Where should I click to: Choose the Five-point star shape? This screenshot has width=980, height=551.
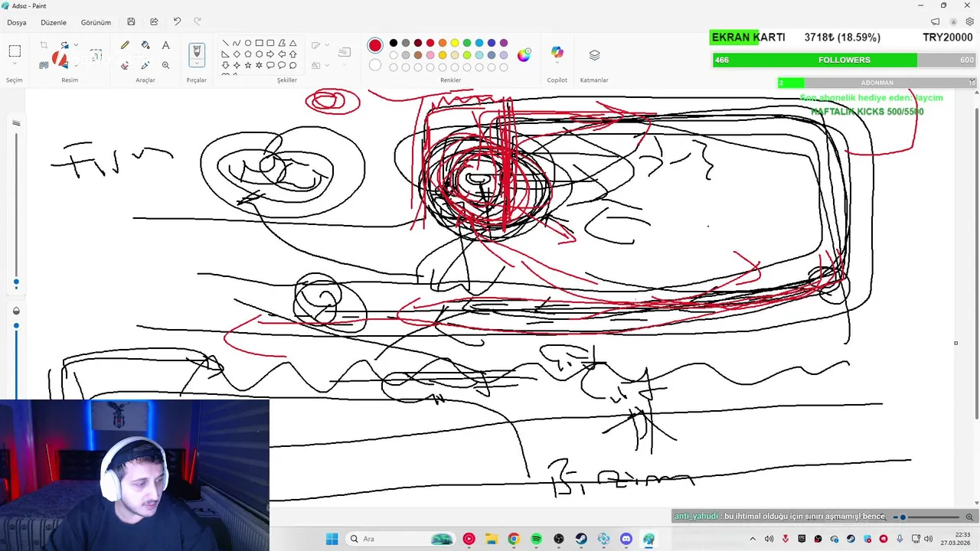point(248,66)
